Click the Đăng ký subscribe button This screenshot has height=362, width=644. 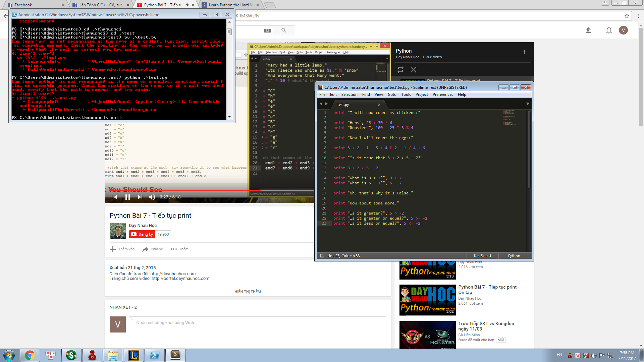142,234
